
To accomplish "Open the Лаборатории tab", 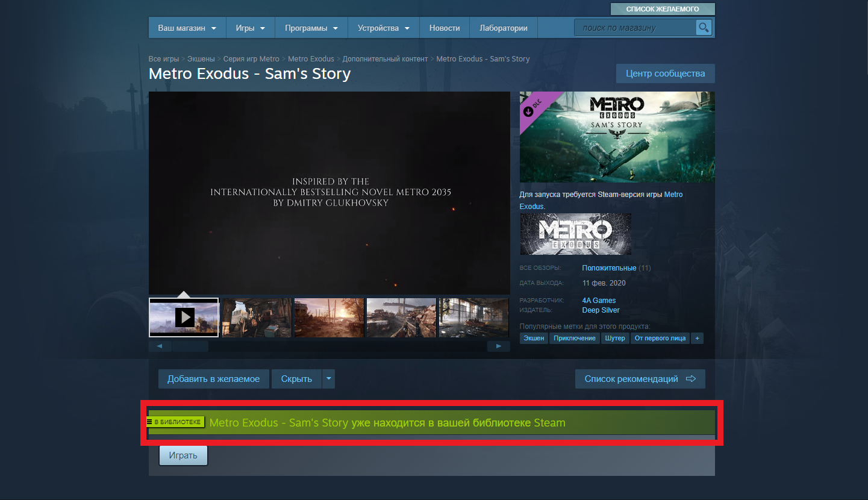I will pos(504,28).
